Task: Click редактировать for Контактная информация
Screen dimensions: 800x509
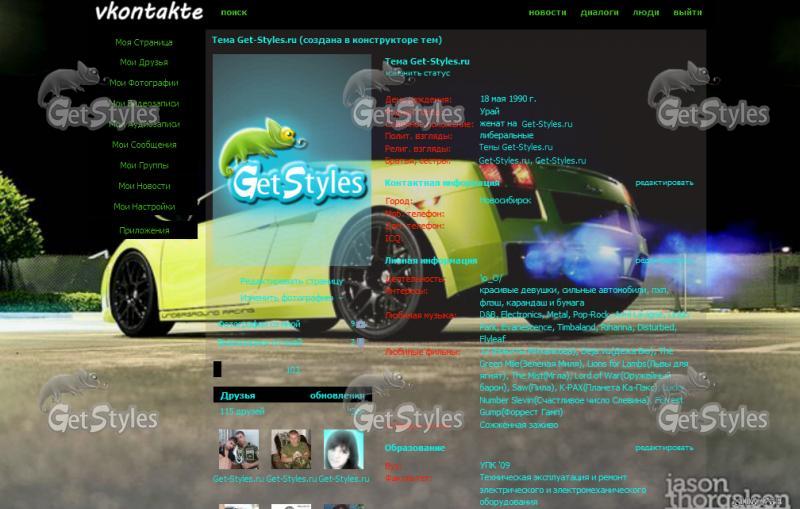Action: (x=664, y=183)
